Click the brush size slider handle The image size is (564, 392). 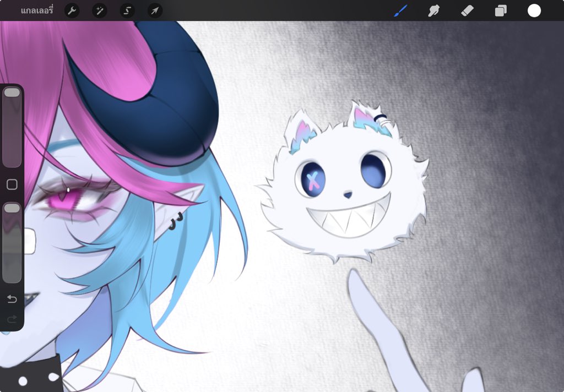(x=12, y=92)
